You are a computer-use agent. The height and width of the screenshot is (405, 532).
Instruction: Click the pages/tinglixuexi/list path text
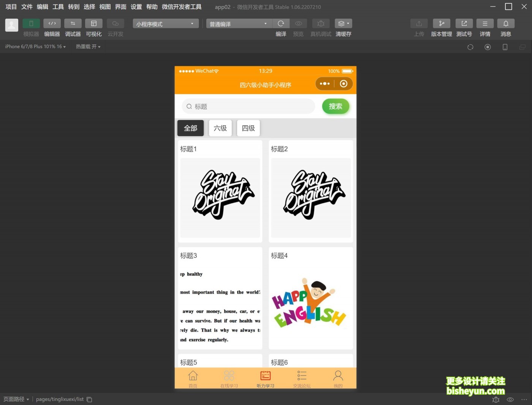[x=60, y=399]
